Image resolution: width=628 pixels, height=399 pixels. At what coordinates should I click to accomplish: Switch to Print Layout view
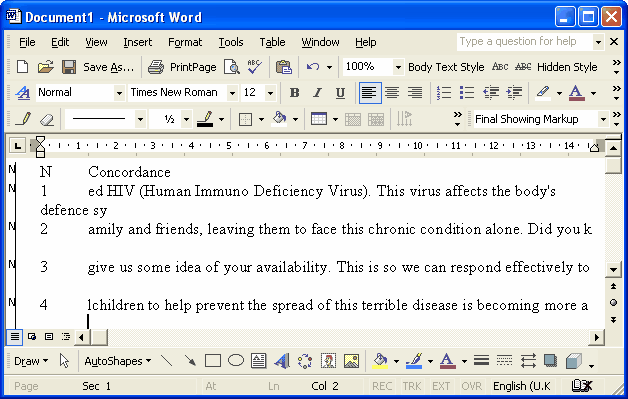(x=49, y=337)
